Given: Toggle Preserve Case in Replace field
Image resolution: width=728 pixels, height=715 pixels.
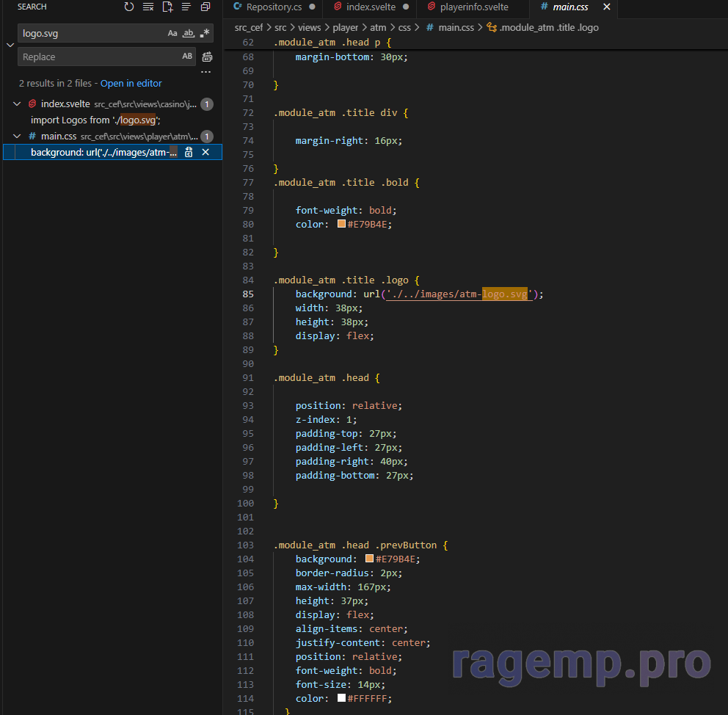Looking at the screenshot, I should pyautogui.click(x=187, y=57).
